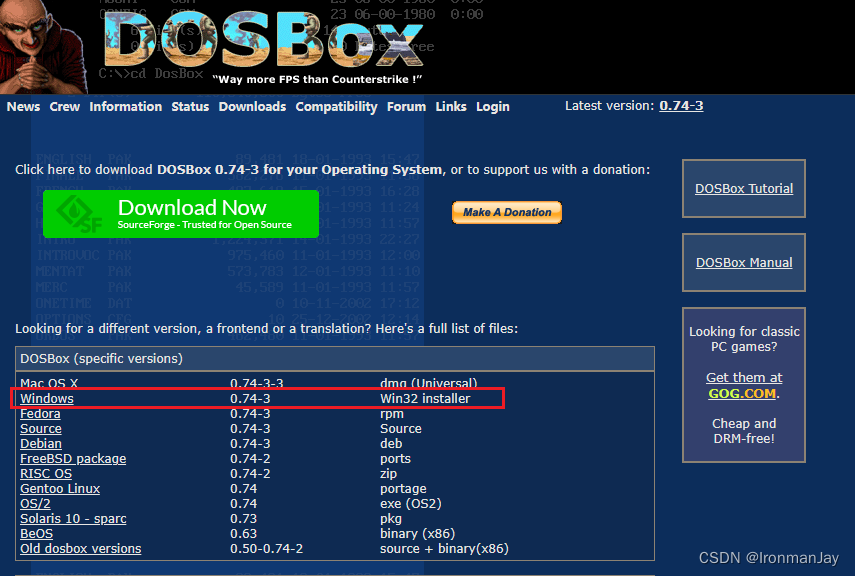Click the SourceForge logo icon on download button
Viewport: 855px width, 576px height.
coord(80,215)
